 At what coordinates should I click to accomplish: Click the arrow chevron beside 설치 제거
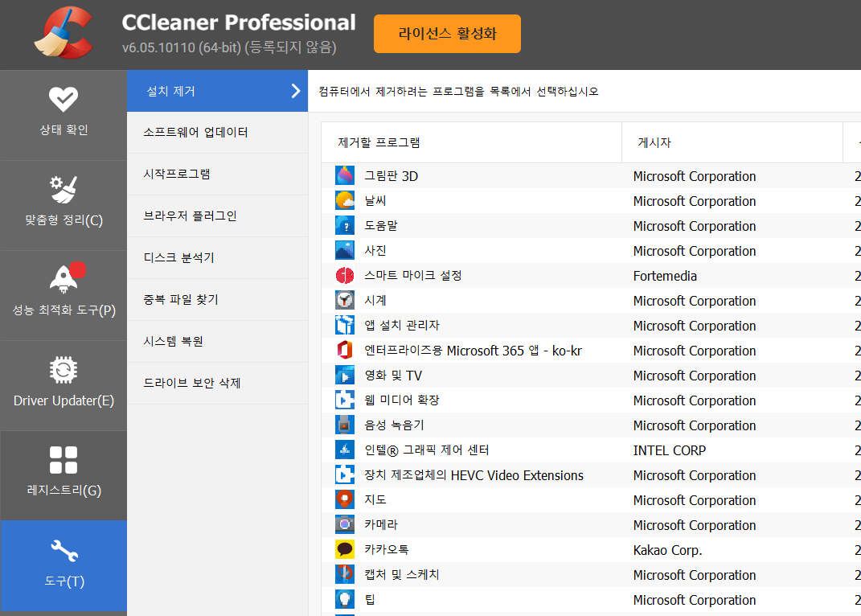(295, 91)
